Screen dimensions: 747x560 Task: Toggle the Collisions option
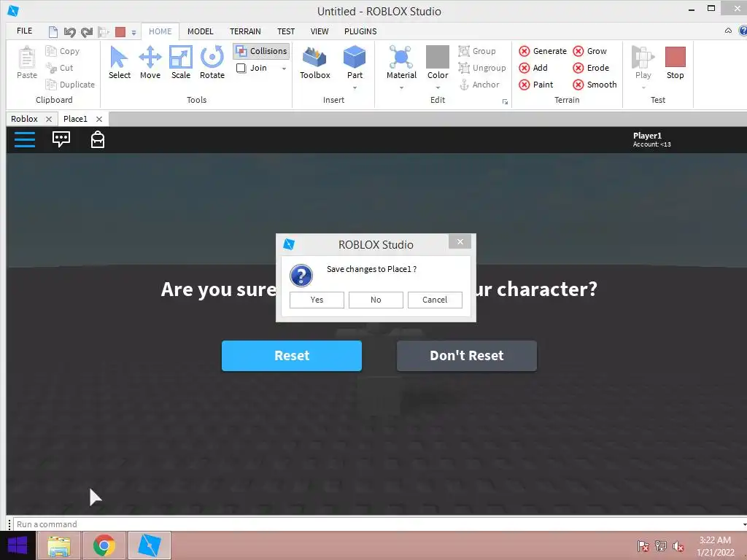point(262,51)
